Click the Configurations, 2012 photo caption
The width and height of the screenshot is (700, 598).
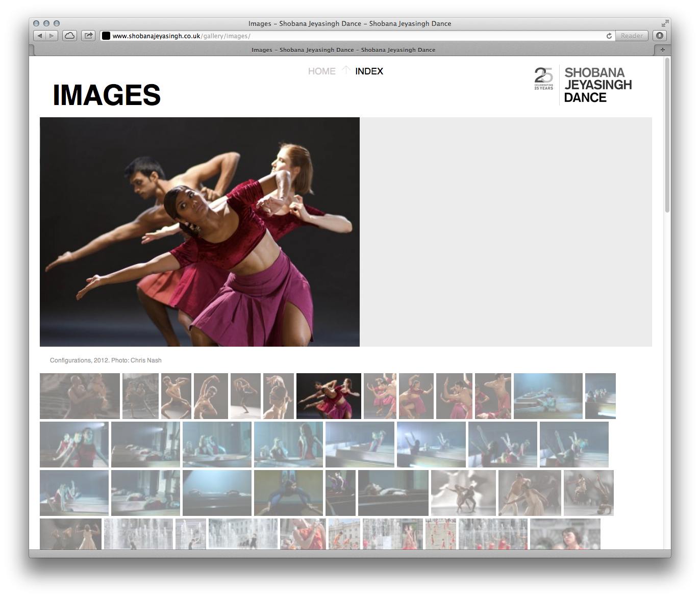click(105, 360)
